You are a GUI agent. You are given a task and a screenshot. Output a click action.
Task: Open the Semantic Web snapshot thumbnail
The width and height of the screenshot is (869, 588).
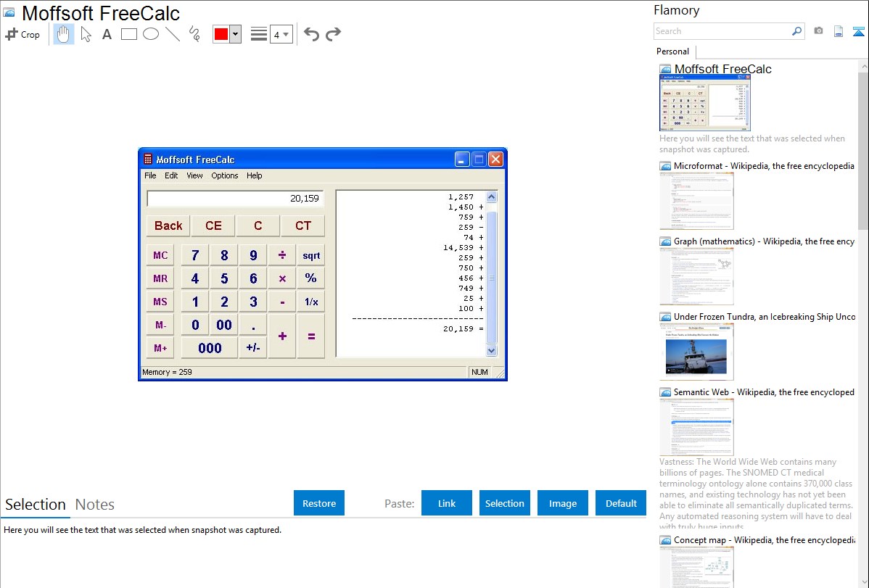click(x=696, y=427)
